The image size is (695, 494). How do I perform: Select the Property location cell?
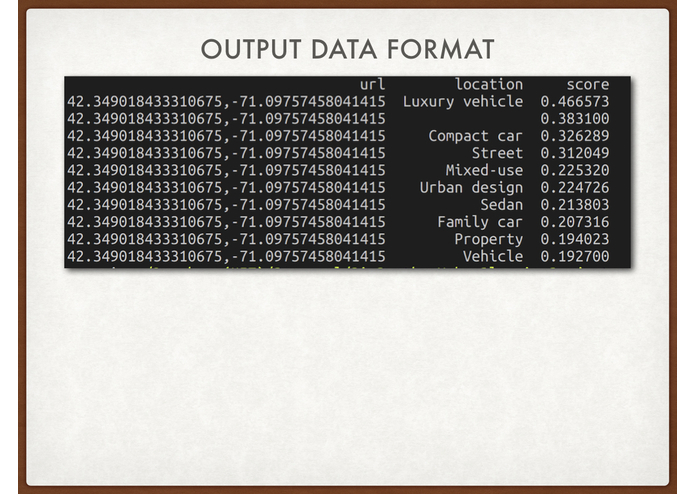pos(489,239)
